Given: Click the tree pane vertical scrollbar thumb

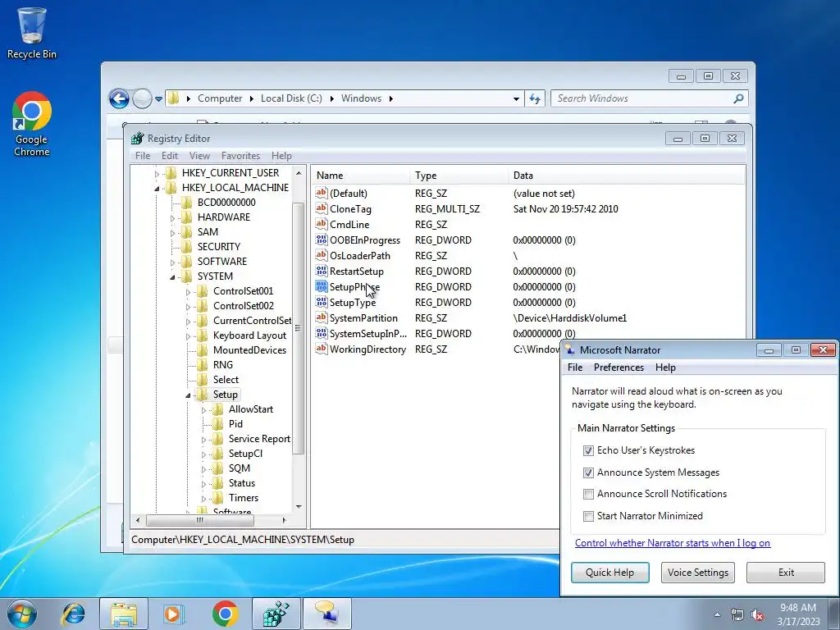Looking at the screenshot, I should 299,328.
